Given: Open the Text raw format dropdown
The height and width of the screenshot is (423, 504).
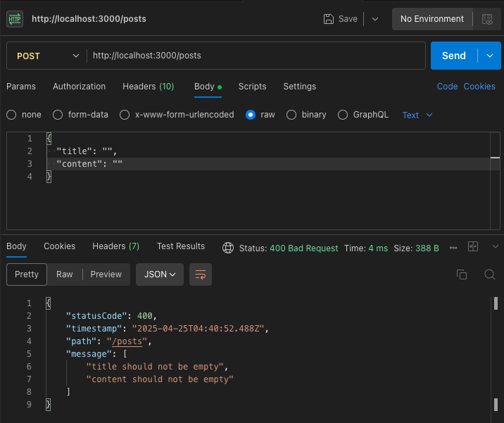Looking at the screenshot, I should 417,115.
